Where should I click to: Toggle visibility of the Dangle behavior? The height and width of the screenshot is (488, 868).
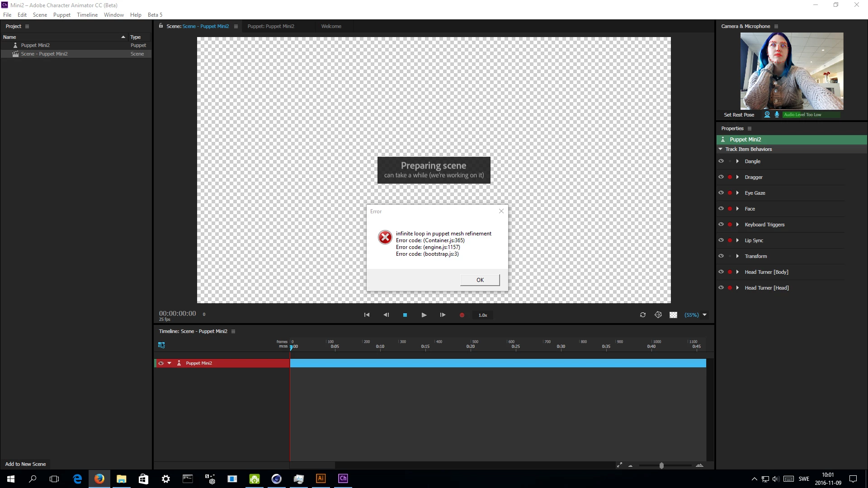721,161
